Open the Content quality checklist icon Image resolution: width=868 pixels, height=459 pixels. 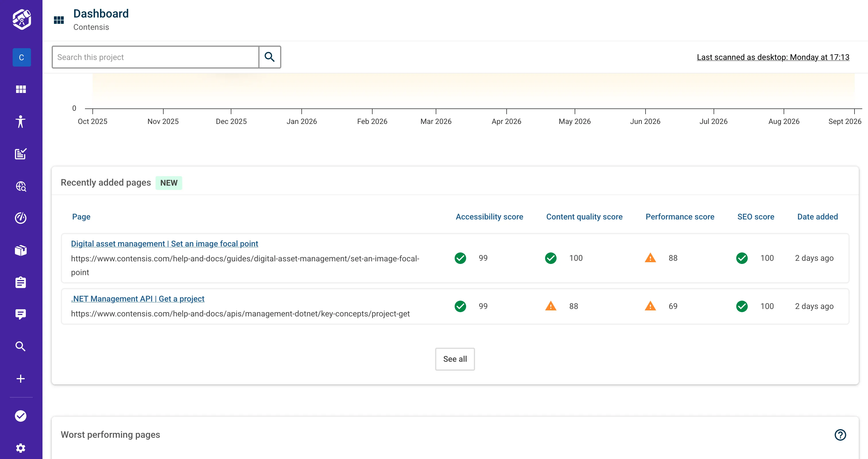pos(21,154)
